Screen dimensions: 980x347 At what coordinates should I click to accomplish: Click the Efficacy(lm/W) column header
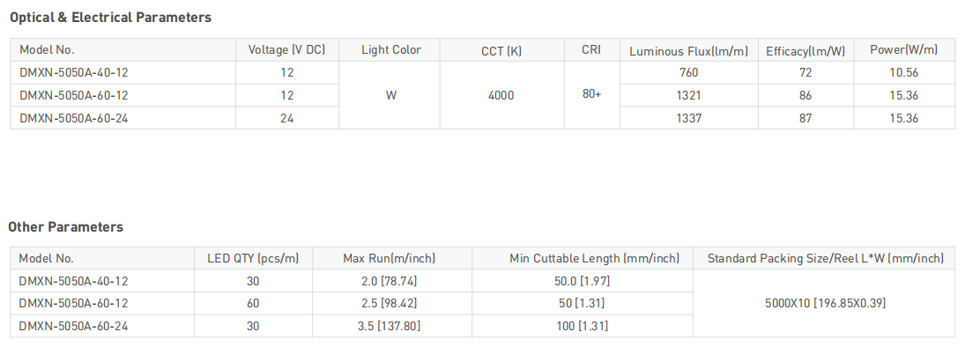coord(806,51)
